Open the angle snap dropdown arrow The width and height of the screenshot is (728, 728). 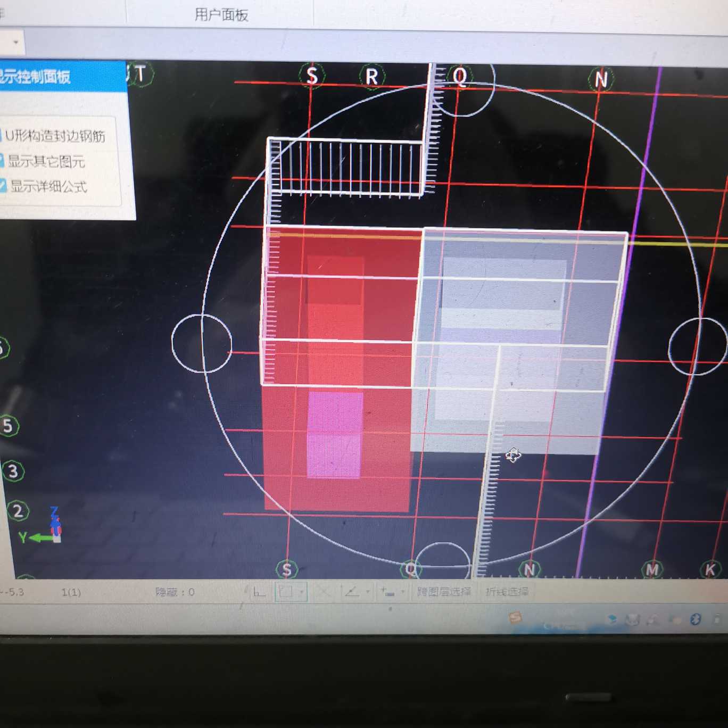pos(367,592)
